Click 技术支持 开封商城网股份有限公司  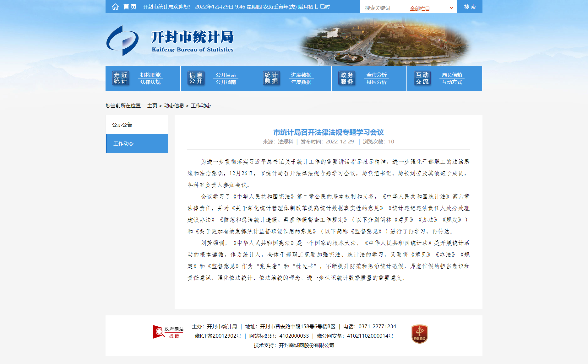294,345
